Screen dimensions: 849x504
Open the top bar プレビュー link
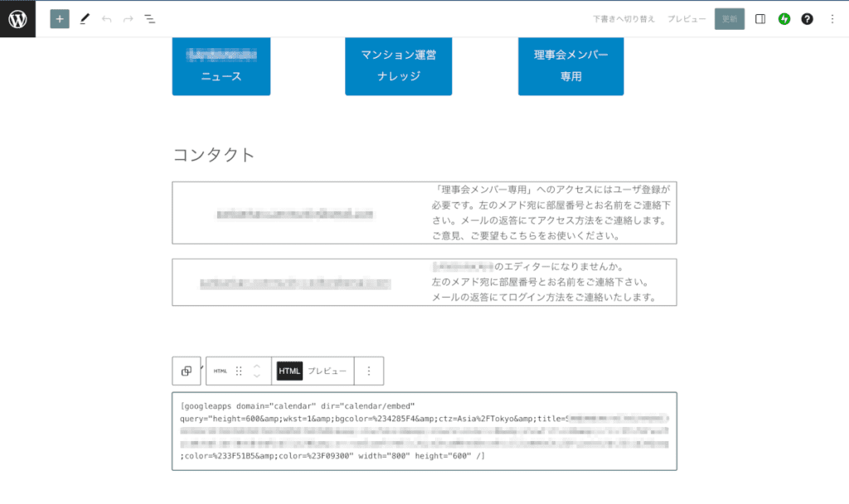click(x=686, y=19)
